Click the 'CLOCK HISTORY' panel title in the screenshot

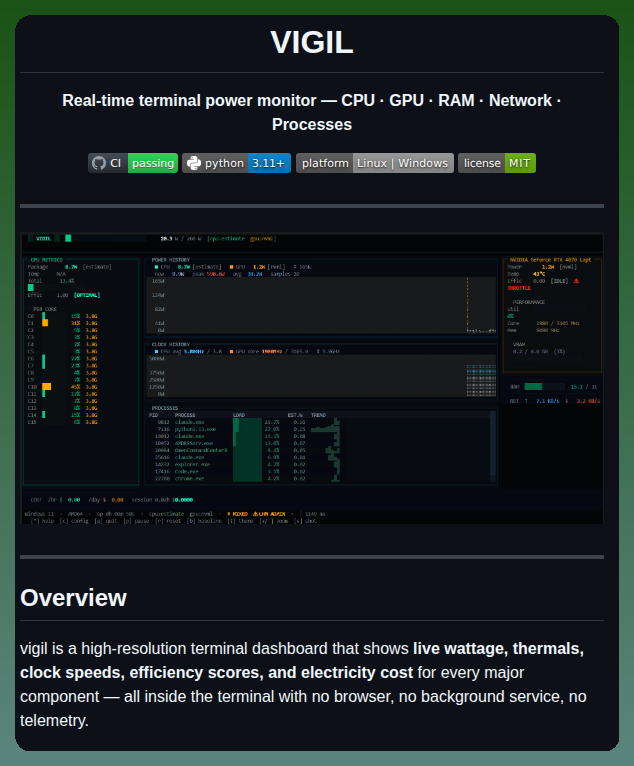point(170,344)
